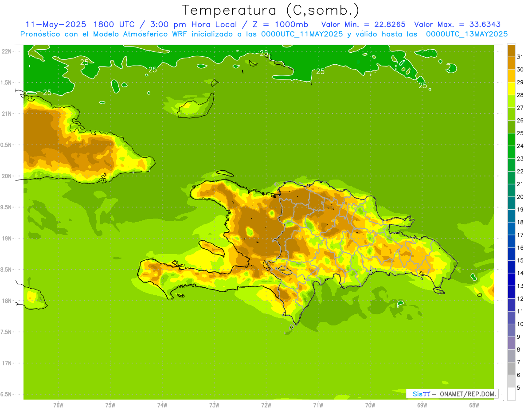Click the colorbar label "16"
Image resolution: width=532 pixels, height=411 pixels.
click(521, 248)
